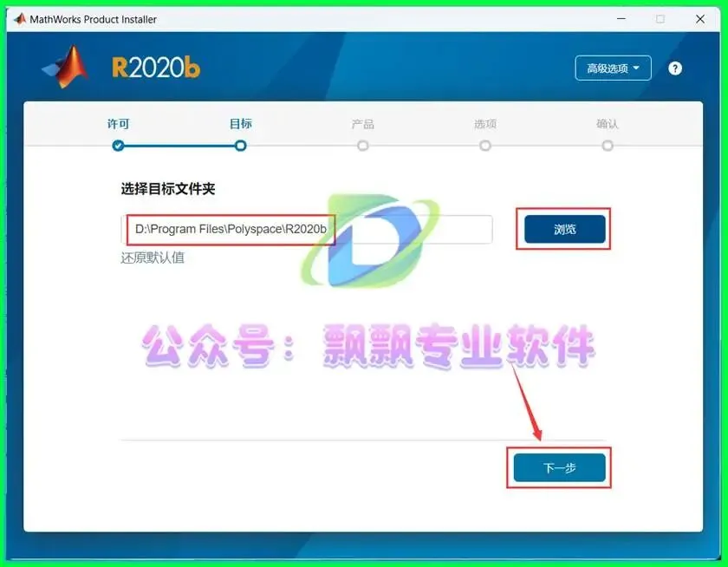Minimize the installer window
The height and width of the screenshot is (567, 728).
[621, 19]
